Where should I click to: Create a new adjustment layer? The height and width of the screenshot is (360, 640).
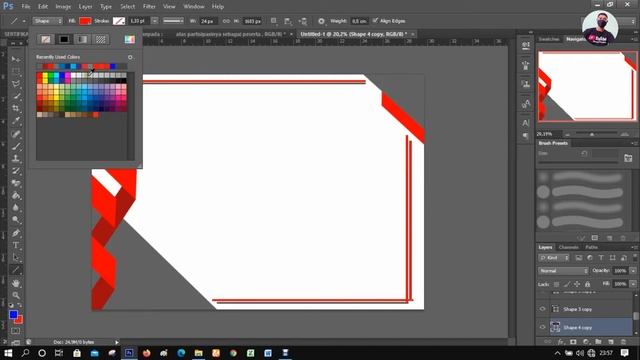point(586,342)
